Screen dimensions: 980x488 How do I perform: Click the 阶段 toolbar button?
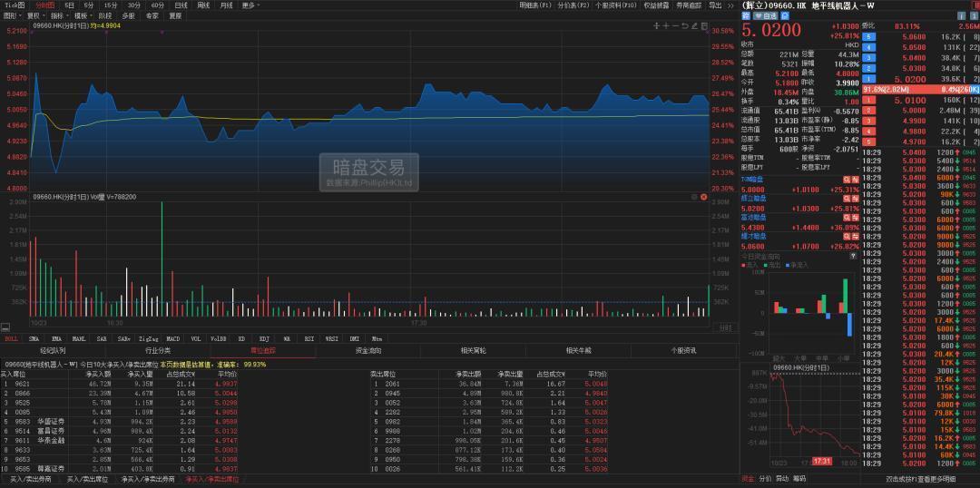(105, 15)
